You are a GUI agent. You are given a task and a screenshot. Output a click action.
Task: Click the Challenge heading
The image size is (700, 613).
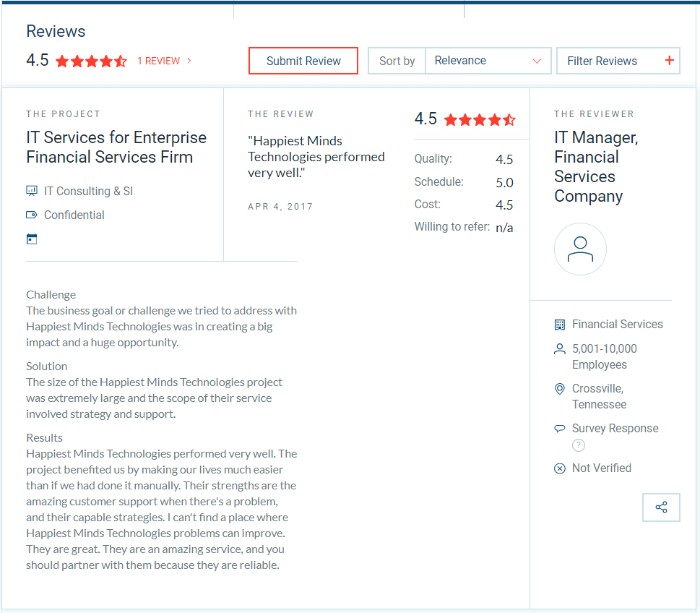pyautogui.click(x=51, y=295)
